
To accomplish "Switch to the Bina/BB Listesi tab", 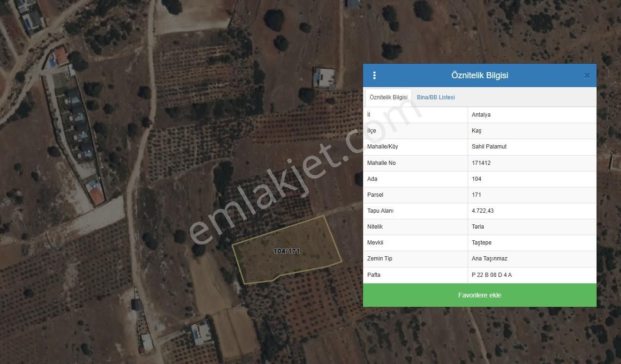I will click(436, 97).
